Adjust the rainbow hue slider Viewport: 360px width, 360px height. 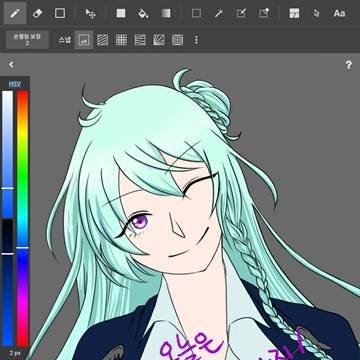[23, 218]
